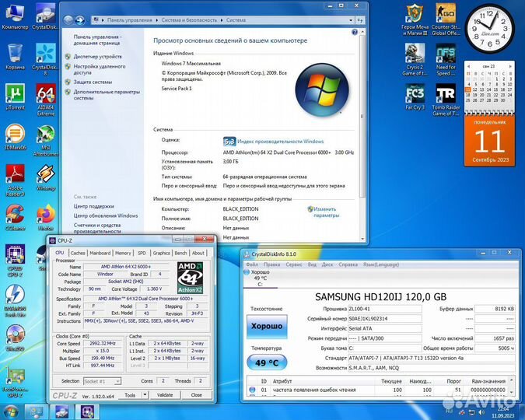
Task: Click the Close button in CPU-Z
Action: (196, 395)
